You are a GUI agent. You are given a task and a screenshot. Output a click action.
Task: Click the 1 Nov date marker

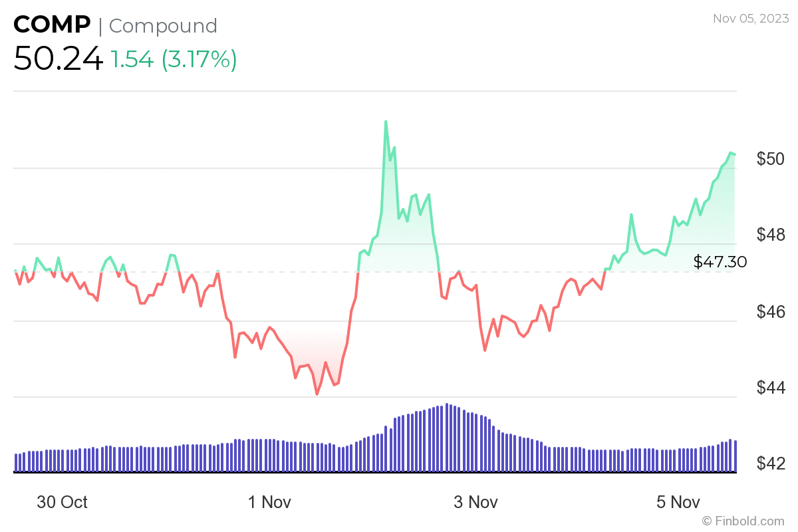pyautogui.click(x=270, y=502)
